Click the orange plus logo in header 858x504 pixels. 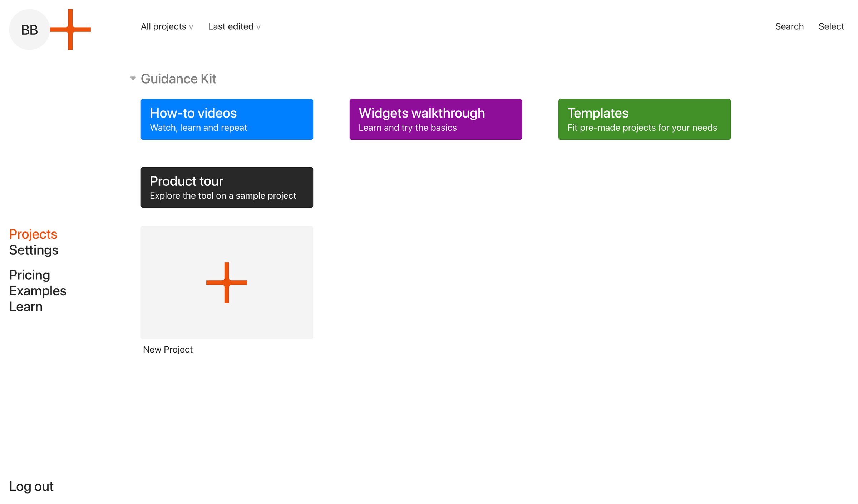tap(70, 30)
